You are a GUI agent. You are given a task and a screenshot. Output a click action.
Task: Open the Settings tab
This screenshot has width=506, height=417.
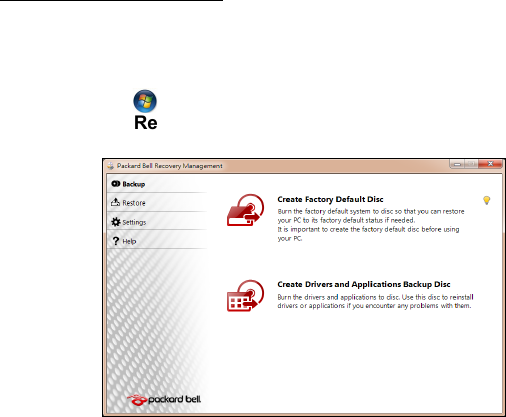(x=134, y=222)
